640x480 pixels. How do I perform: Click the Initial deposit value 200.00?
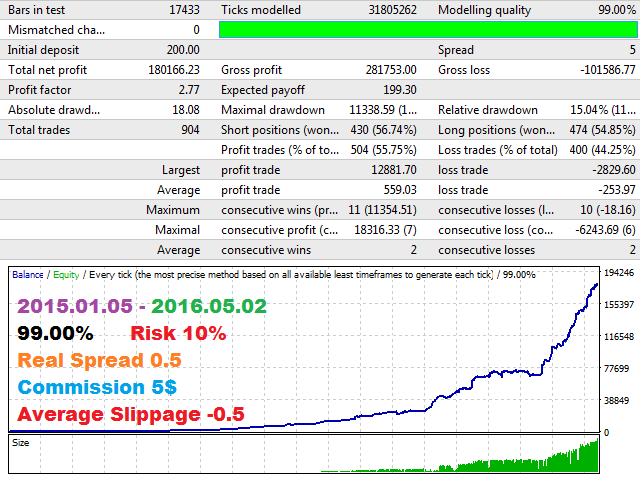183,50
